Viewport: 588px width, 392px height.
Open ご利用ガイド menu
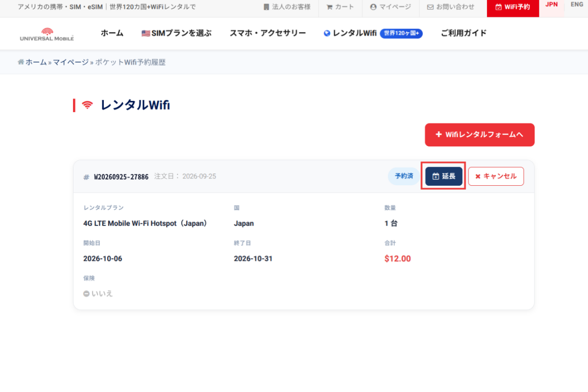[x=464, y=33]
